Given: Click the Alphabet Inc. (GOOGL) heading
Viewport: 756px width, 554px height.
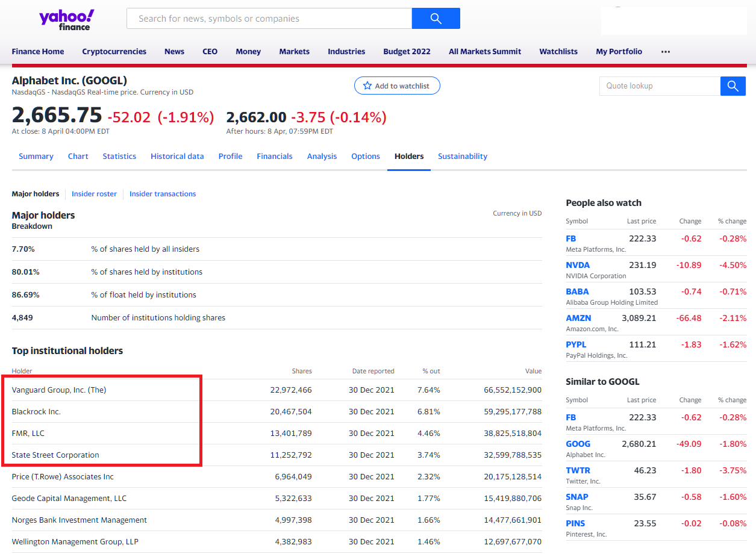Looking at the screenshot, I should pyautogui.click(x=69, y=81).
